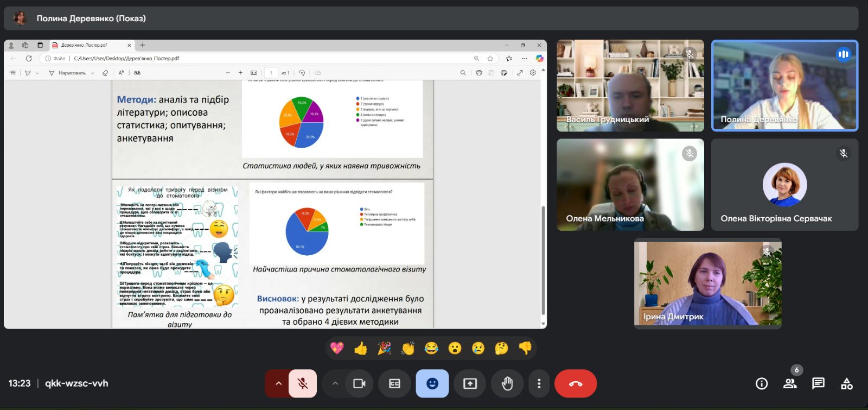This screenshot has height=410, width=868.
Task: Turn on closed captions
Action: (x=394, y=383)
